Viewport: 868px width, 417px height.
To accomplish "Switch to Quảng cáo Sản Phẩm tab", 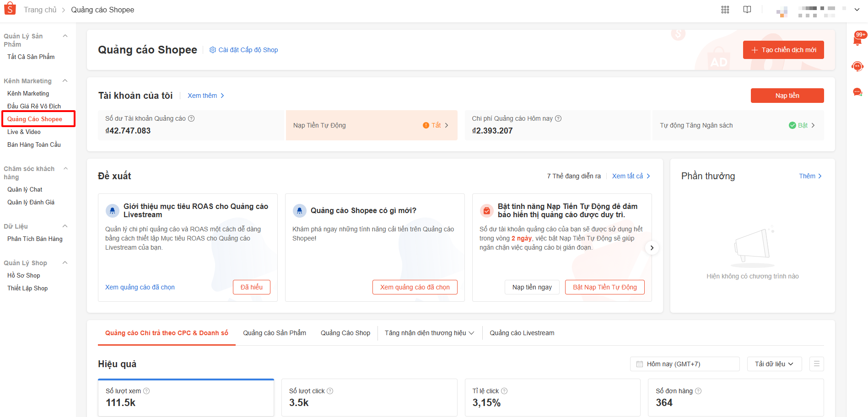I will coord(275,333).
